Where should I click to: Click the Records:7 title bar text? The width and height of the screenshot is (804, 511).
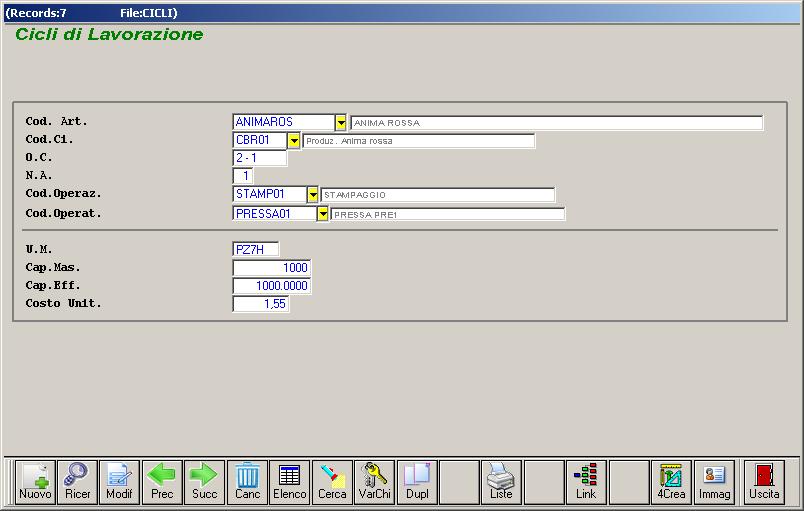(36, 13)
